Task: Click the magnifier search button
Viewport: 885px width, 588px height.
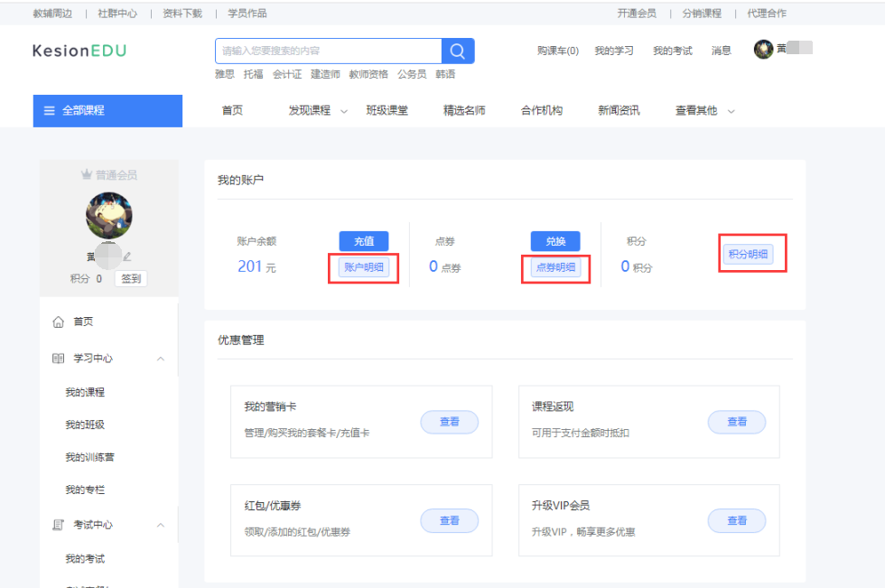Action: click(x=458, y=51)
